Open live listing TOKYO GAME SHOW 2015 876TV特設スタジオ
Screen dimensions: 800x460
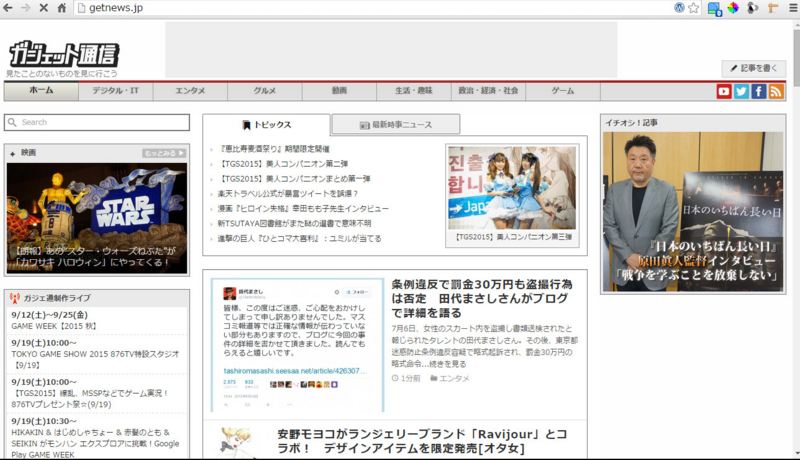pyautogui.click(x=95, y=360)
